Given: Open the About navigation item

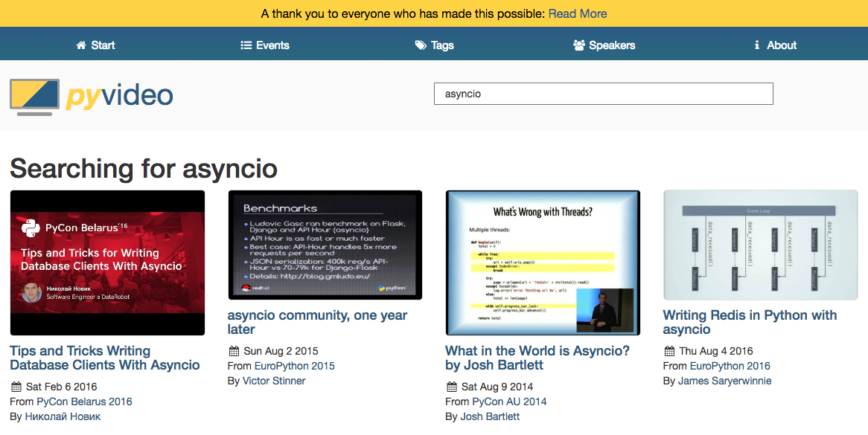Looking at the screenshot, I should tap(775, 45).
